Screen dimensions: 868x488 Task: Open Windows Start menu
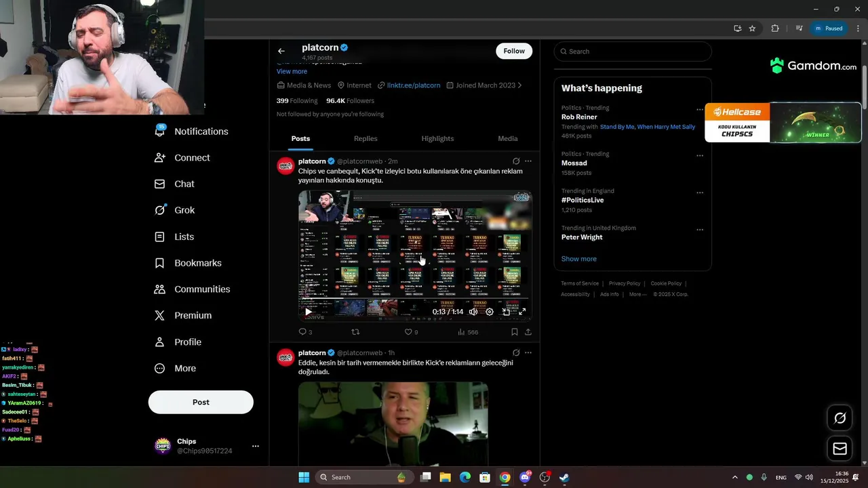(304, 477)
